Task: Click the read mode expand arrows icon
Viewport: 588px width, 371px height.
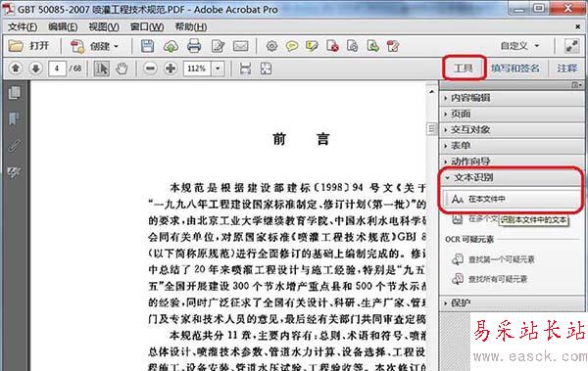Action: 572,46
